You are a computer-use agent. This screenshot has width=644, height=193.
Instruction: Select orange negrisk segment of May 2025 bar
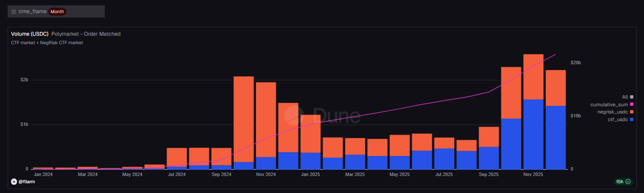click(x=400, y=145)
